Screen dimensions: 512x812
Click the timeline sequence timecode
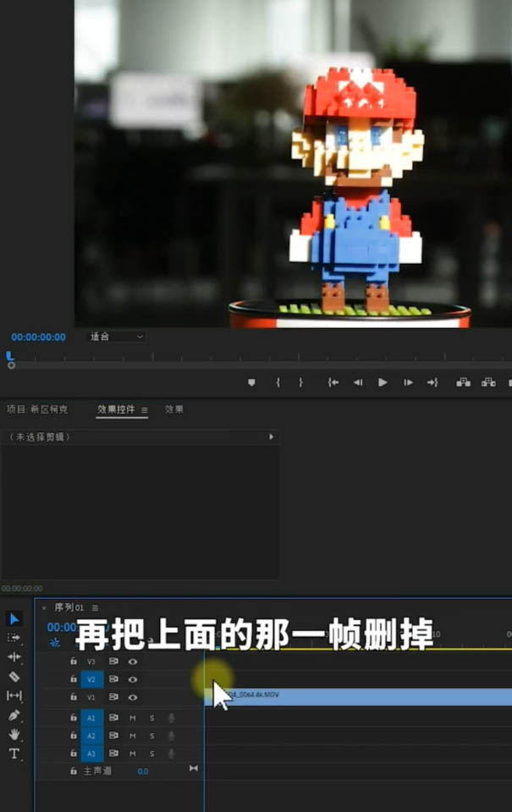[62, 628]
